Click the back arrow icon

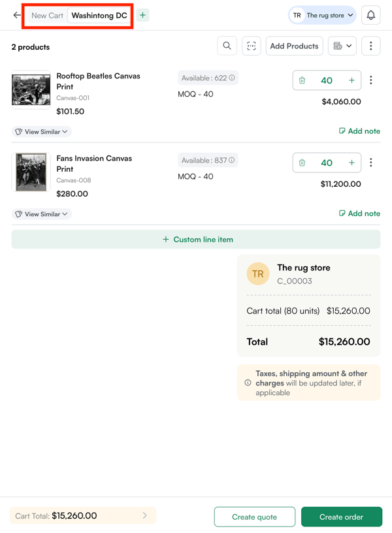[x=17, y=15]
